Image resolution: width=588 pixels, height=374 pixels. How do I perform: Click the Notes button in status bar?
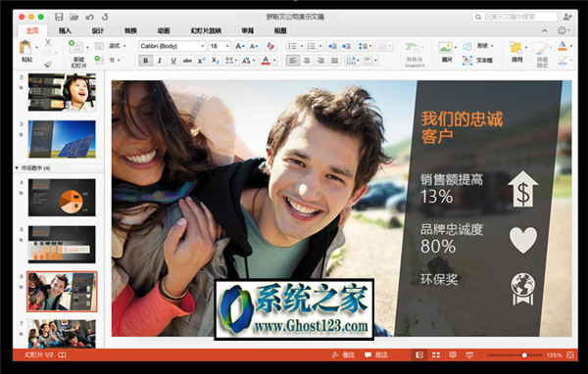click(x=344, y=354)
